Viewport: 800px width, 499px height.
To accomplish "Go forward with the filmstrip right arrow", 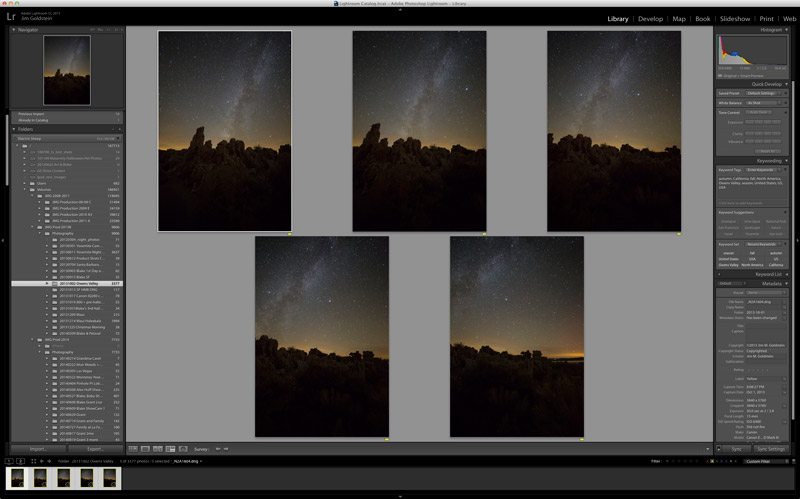I will [x=49, y=461].
